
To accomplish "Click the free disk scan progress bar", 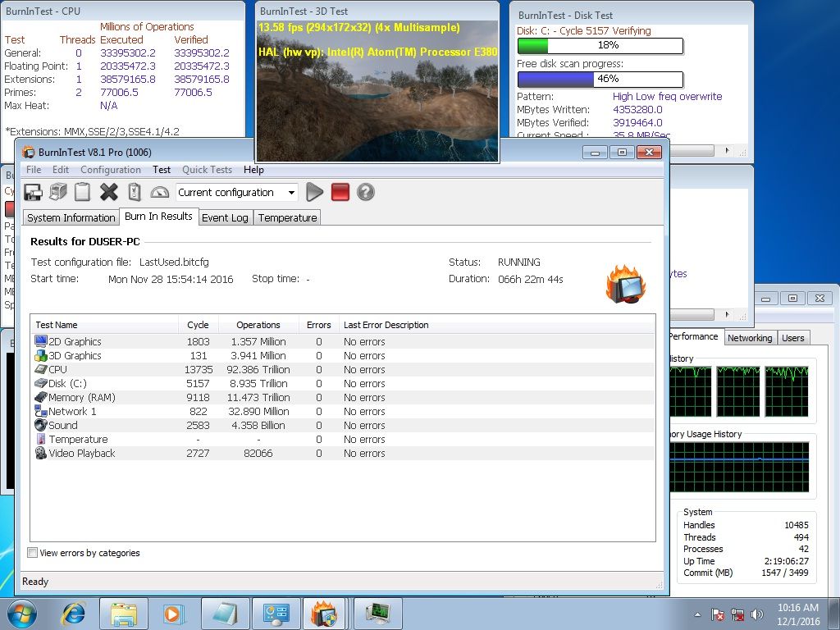I will click(600, 79).
